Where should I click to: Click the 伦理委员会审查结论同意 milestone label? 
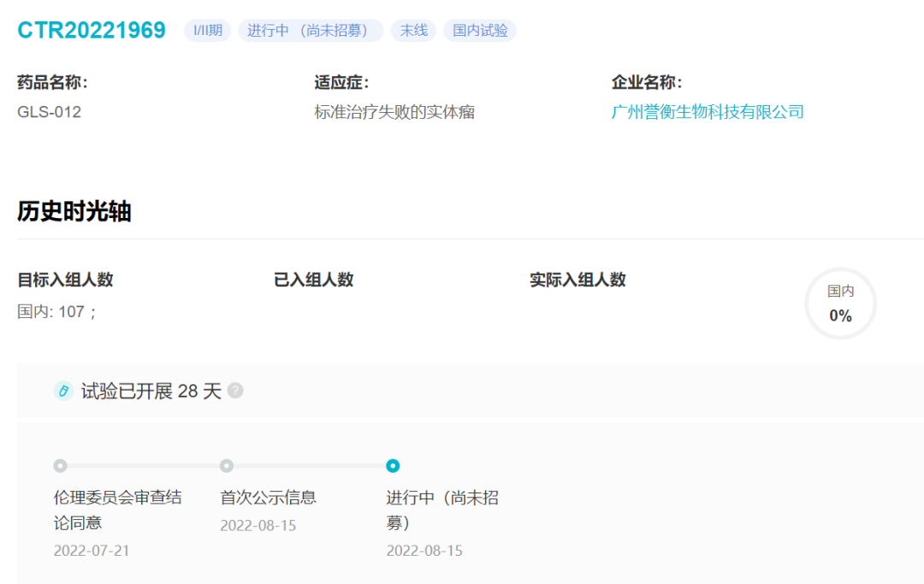118,510
